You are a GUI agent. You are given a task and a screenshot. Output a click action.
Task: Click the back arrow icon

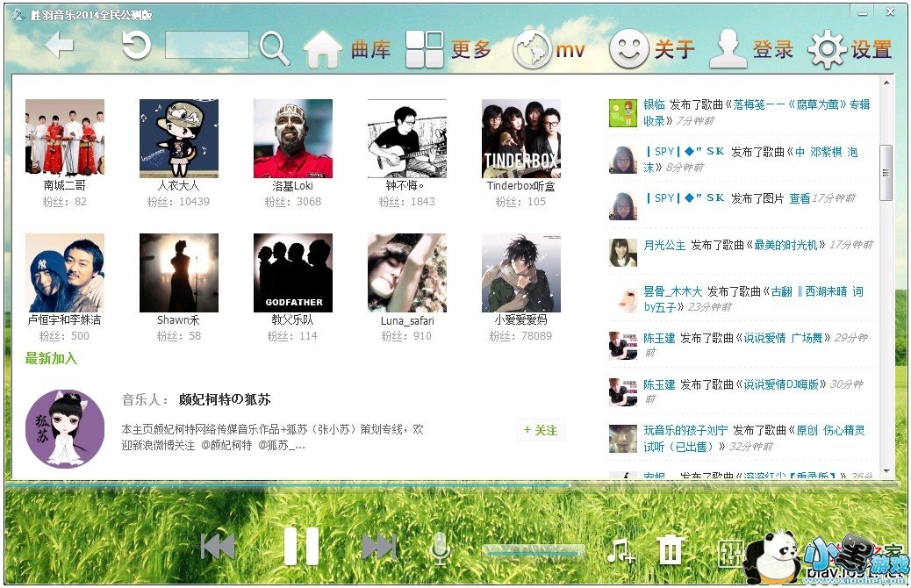(60, 46)
